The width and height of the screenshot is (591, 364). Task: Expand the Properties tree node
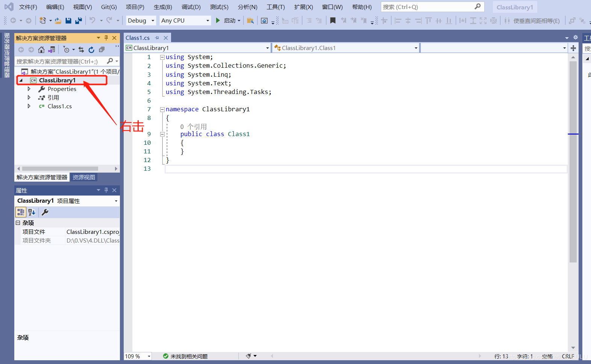(x=29, y=89)
